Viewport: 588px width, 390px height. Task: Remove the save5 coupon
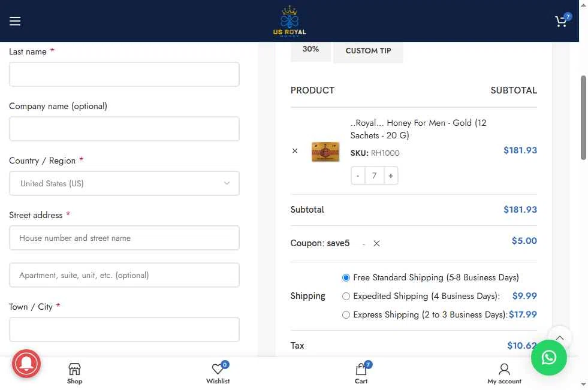(x=376, y=243)
